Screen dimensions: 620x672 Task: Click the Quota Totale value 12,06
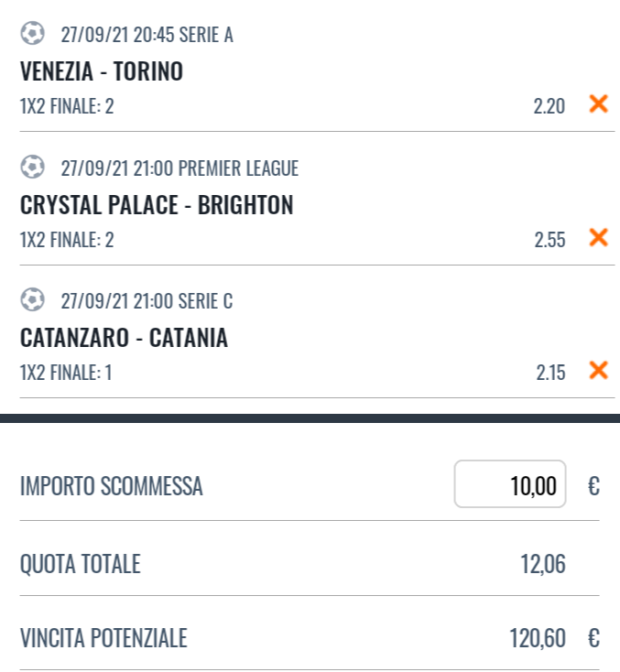point(542,564)
